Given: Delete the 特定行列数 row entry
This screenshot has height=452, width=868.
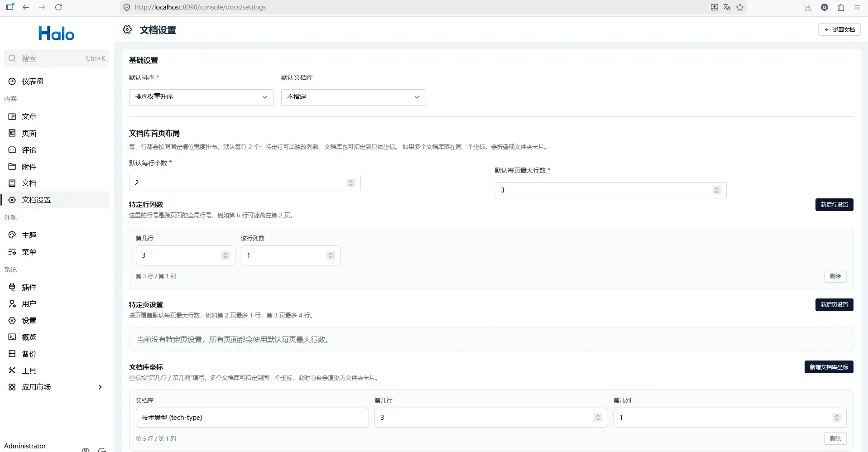Looking at the screenshot, I should 835,276.
